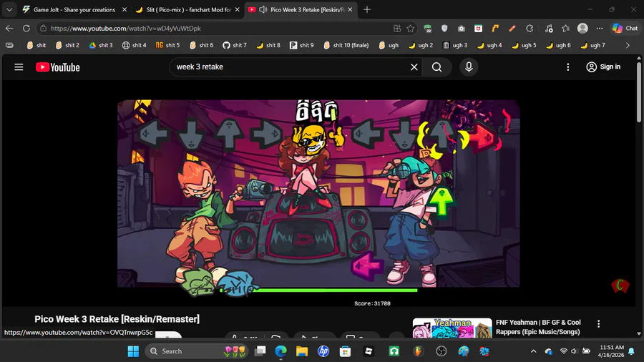Run search with the magnifier button

pos(437,67)
